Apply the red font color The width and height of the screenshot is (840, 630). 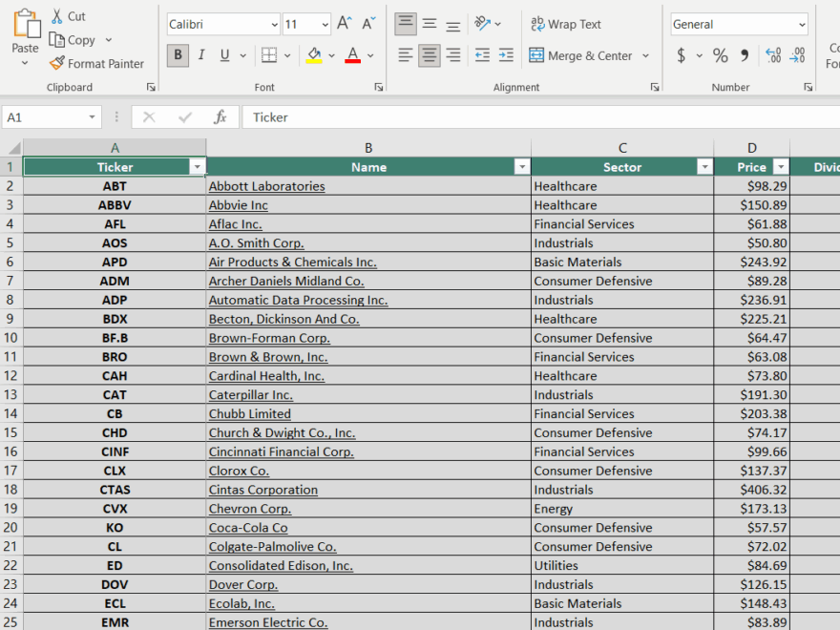click(352, 55)
